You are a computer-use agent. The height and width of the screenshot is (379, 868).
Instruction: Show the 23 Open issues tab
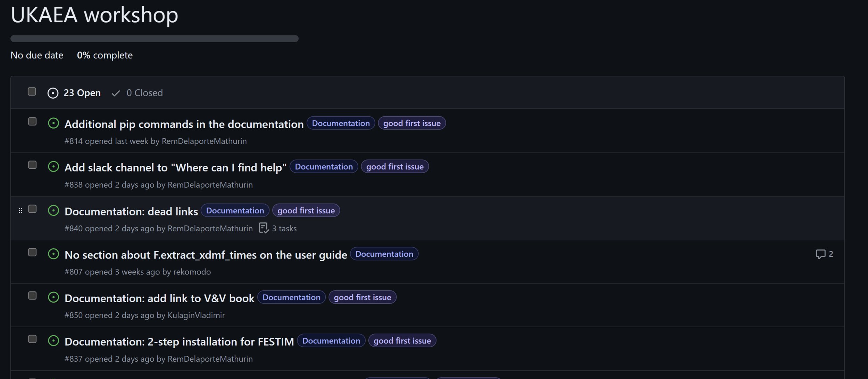(82, 93)
